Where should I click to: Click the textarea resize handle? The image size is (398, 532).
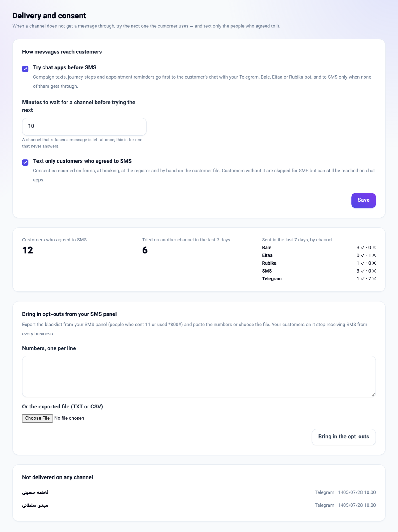(373, 395)
